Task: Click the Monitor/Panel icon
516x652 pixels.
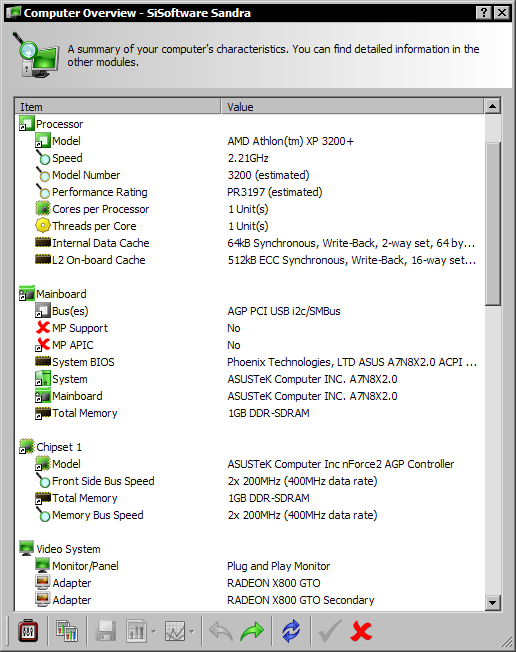Action: 42,566
